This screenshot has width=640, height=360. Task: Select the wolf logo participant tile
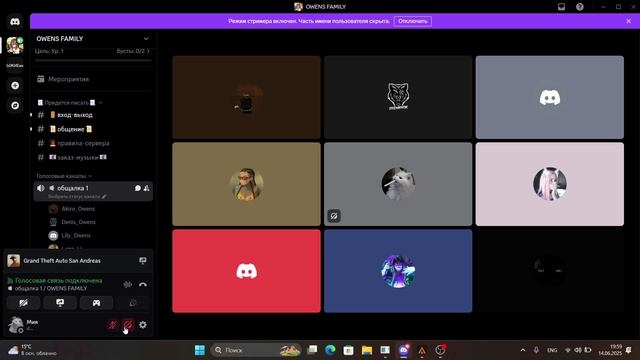tap(398, 97)
